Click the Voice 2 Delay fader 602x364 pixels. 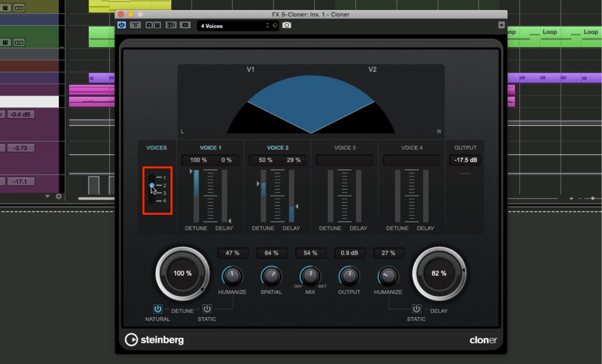[291, 196]
